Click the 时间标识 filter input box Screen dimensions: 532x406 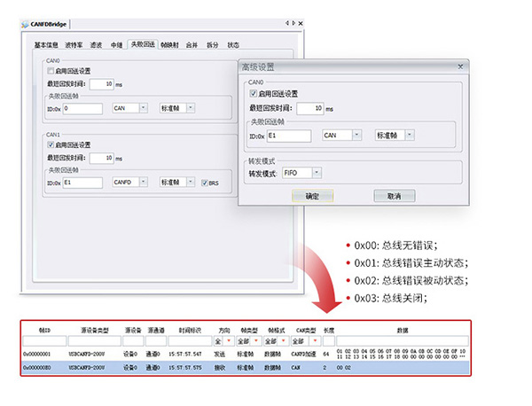(190, 341)
